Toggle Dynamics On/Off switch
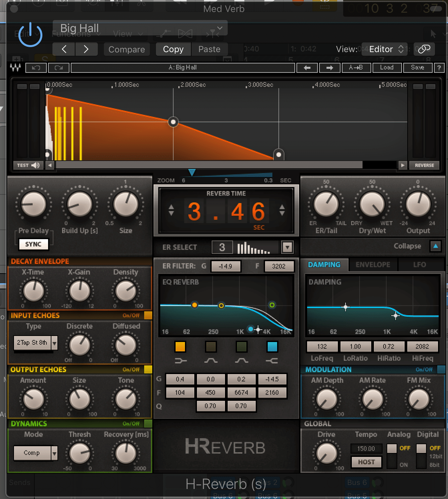The height and width of the screenshot is (499, 448). click(148, 424)
